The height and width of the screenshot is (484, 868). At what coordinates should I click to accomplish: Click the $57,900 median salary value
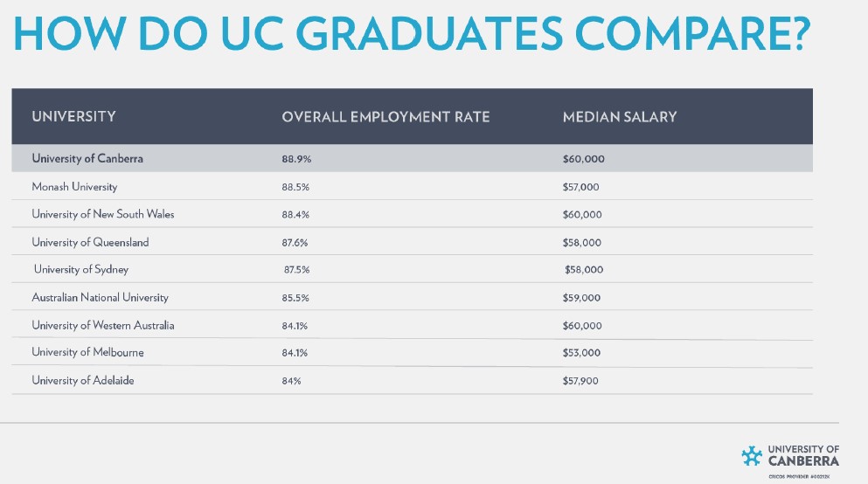pyautogui.click(x=581, y=380)
